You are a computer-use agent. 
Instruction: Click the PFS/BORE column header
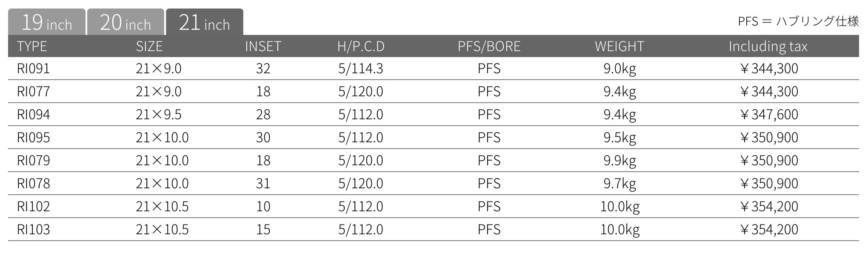tap(489, 46)
